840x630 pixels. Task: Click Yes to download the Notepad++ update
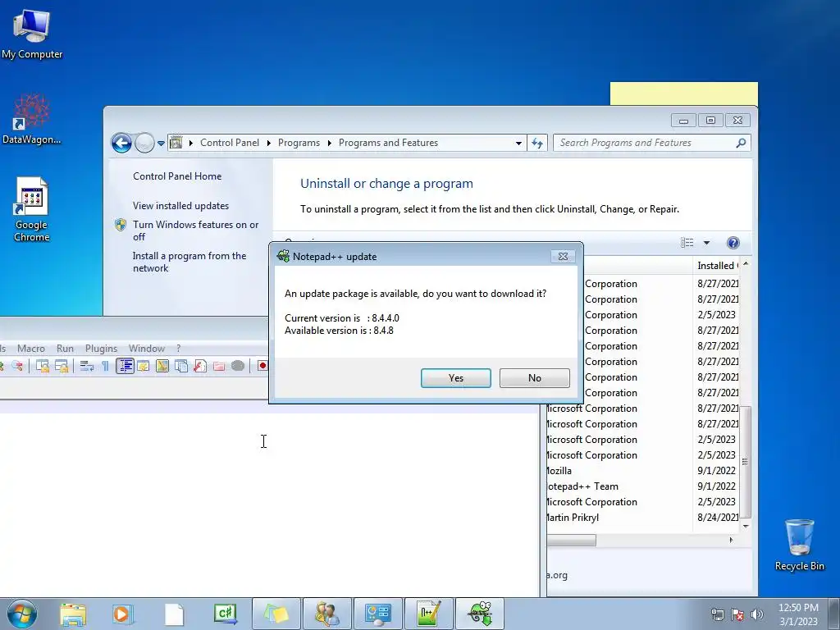point(456,377)
